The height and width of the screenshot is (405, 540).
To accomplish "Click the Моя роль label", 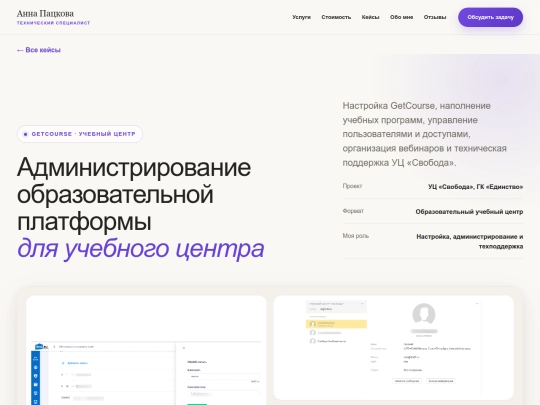I will coord(355,236).
